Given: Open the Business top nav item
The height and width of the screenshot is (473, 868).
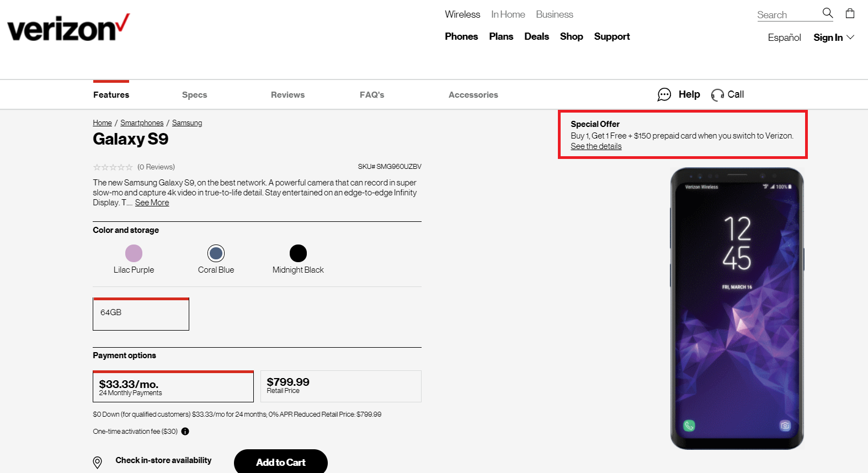Looking at the screenshot, I should click(555, 14).
